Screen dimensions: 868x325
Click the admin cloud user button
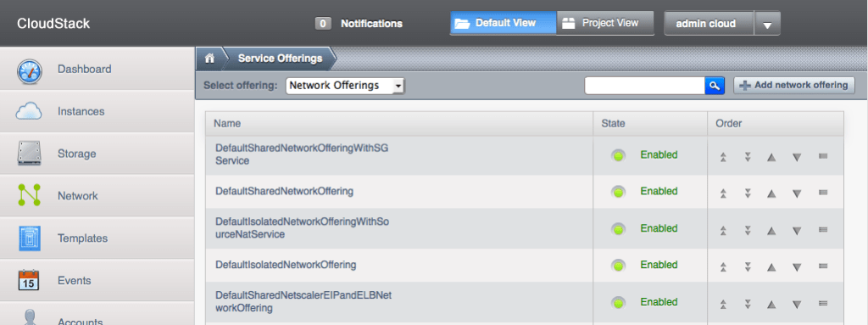tap(709, 24)
